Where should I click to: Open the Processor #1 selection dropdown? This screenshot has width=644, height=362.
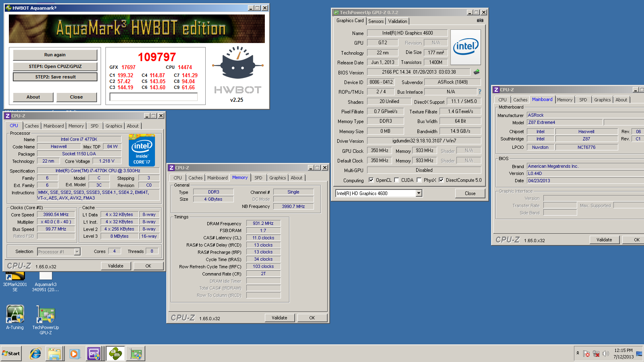tap(77, 252)
